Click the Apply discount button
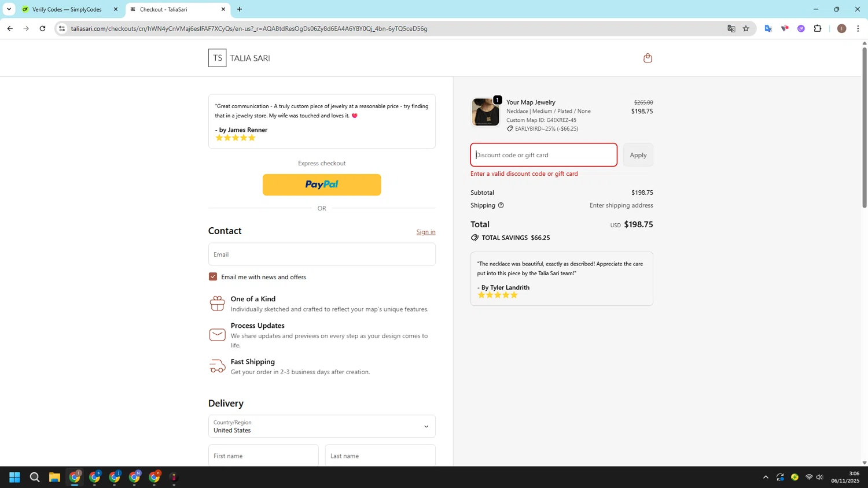The height and width of the screenshot is (488, 868). coord(638,155)
